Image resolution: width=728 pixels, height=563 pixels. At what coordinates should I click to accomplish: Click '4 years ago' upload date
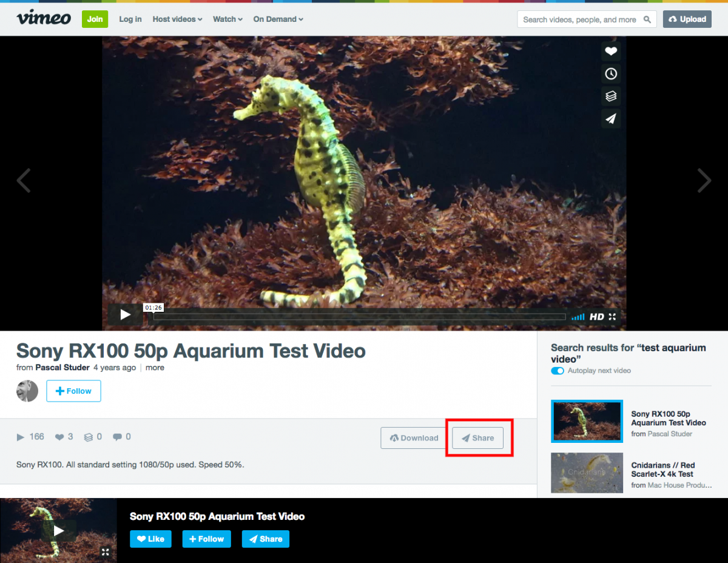(115, 368)
